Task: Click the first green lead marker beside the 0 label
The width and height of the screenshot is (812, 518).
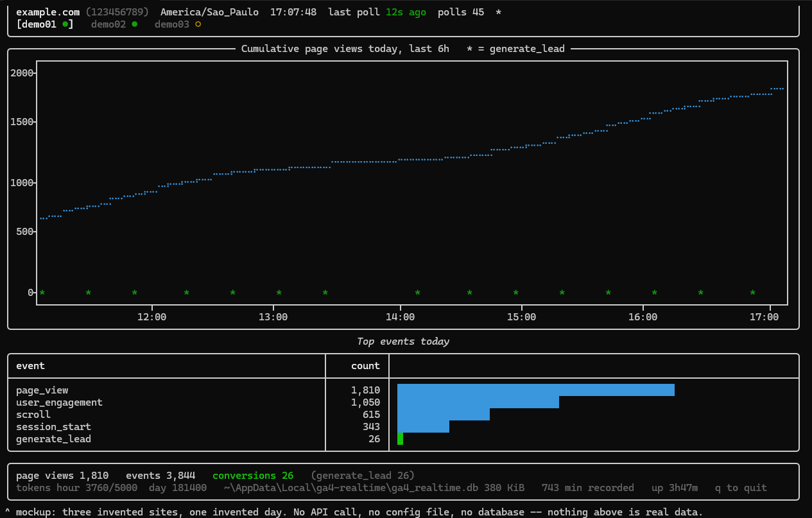Action: coord(42,293)
